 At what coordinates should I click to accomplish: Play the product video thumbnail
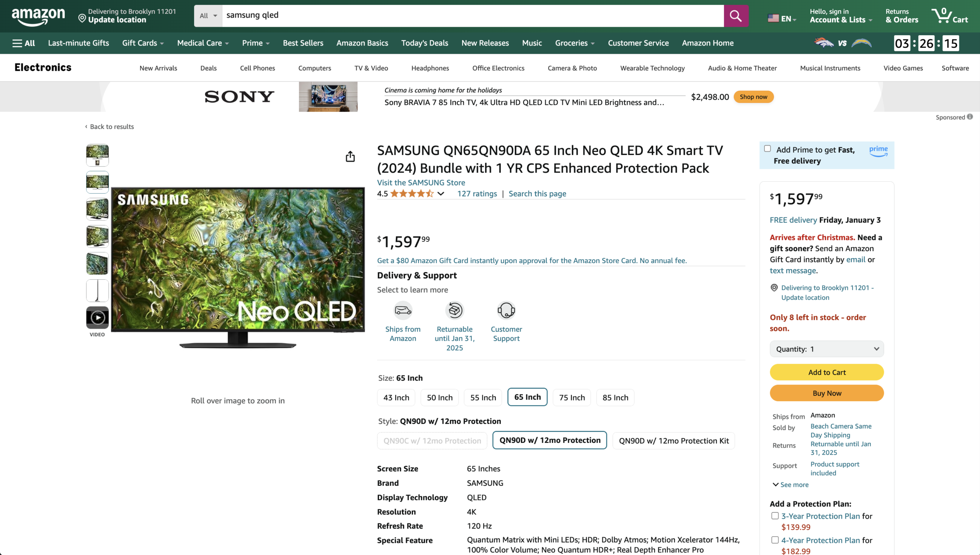coord(97,317)
